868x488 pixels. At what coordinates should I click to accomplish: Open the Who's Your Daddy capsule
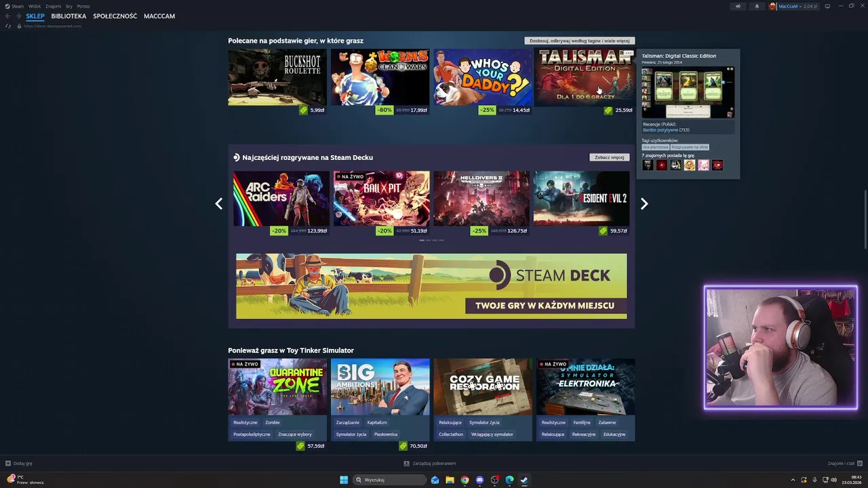(x=483, y=77)
